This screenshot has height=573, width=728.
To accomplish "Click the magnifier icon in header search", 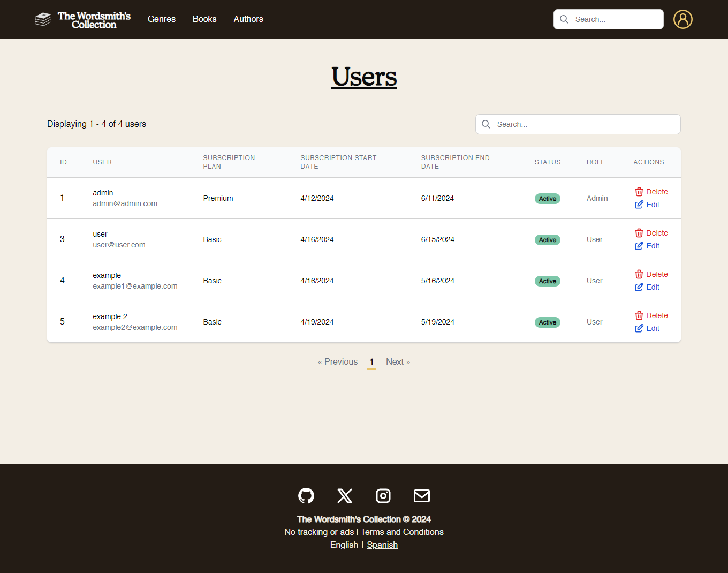I will pos(564,19).
